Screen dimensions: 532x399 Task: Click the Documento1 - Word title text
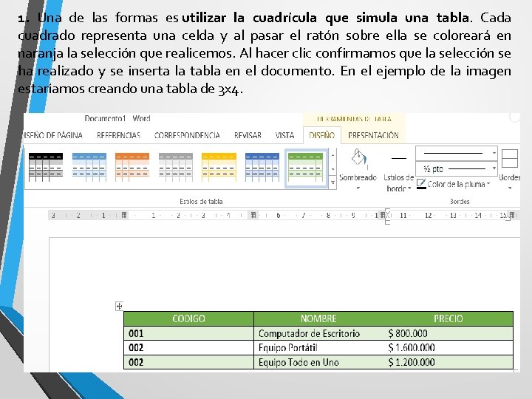117,118
